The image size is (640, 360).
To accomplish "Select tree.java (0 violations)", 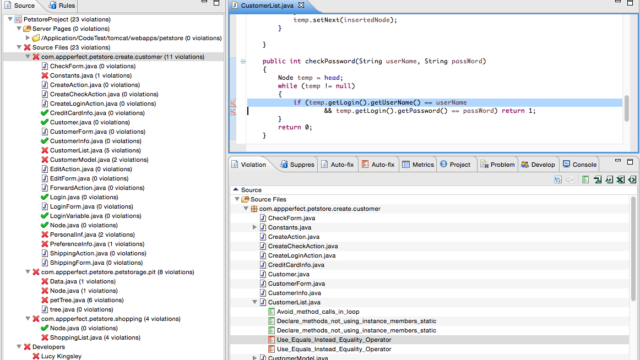I will point(82,309).
